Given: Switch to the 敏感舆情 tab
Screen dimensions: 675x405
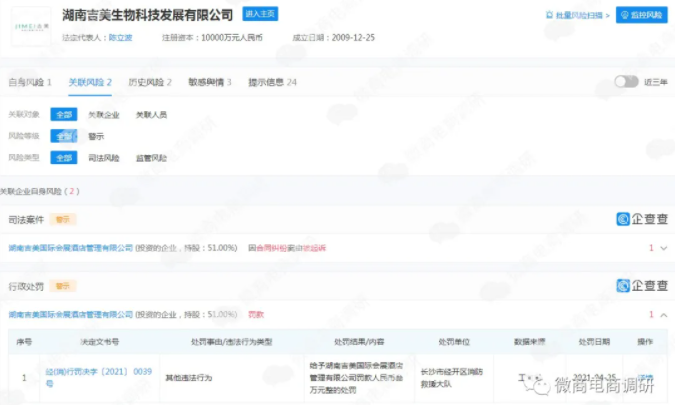Looking at the screenshot, I should click(x=210, y=82).
